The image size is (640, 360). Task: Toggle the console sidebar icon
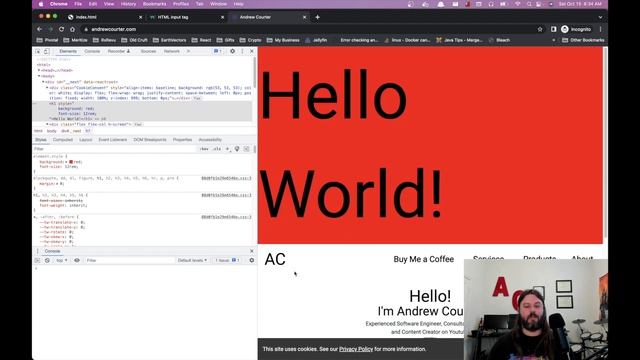click(x=37, y=260)
